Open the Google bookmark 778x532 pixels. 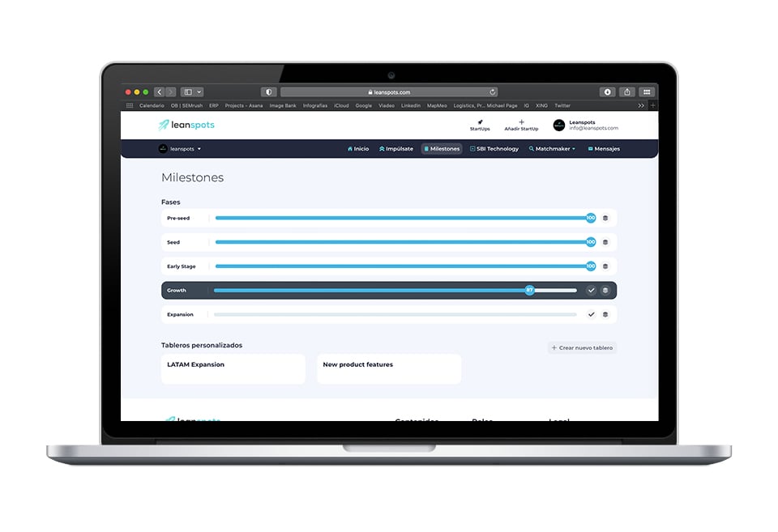click(x=364, y=105)
